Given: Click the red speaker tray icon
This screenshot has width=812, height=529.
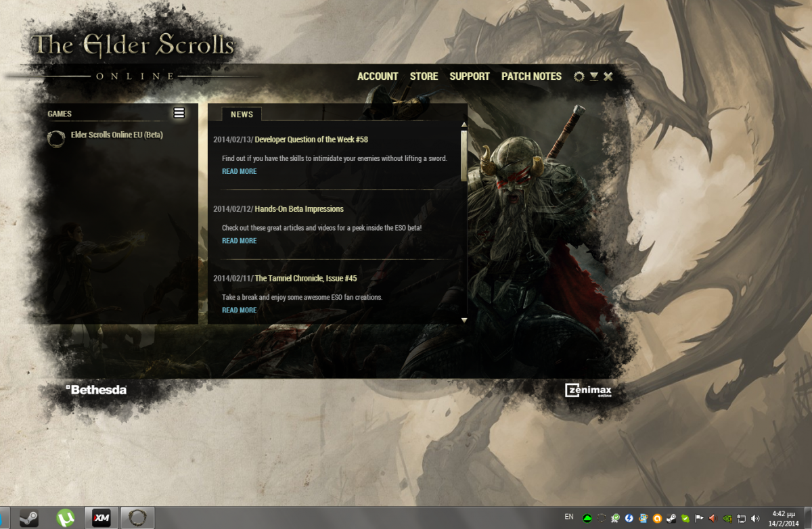Looking at the screenshot, I should tap(713, 519).
